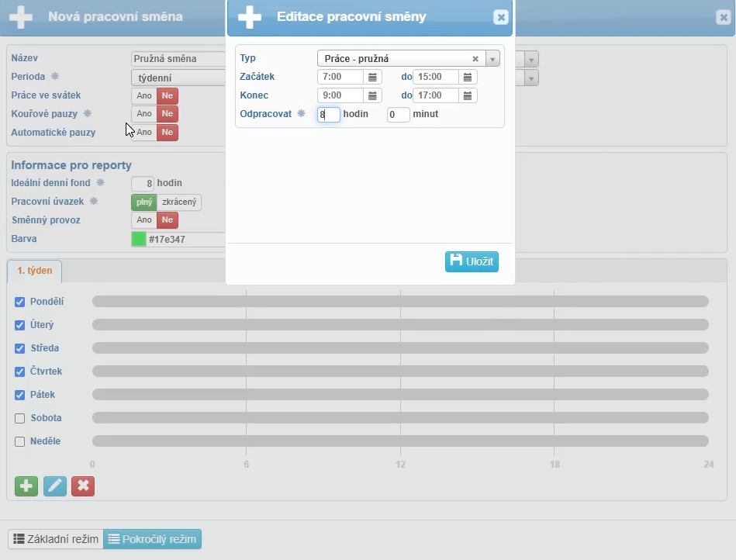The image size is (736, 560).
Task: Enable the Sobota checkbox
Action: coord(20,418)
